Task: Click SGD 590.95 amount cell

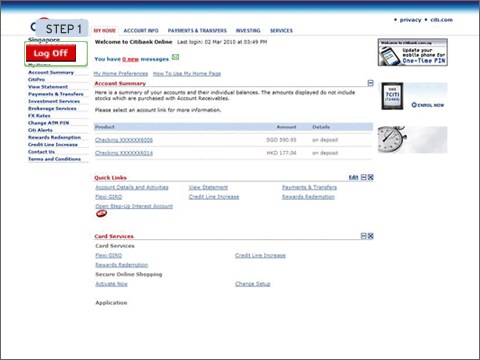Action: tap(281, 140)
